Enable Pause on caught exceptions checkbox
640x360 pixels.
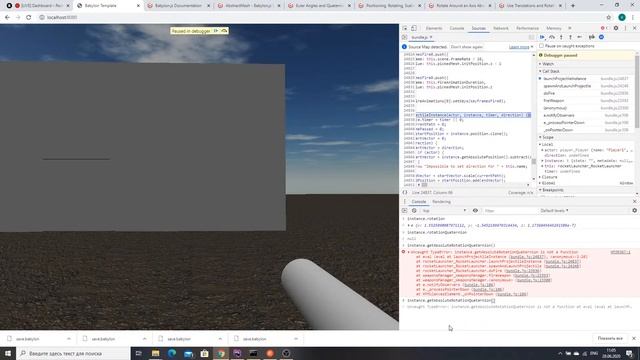click(x=541, y=46)
